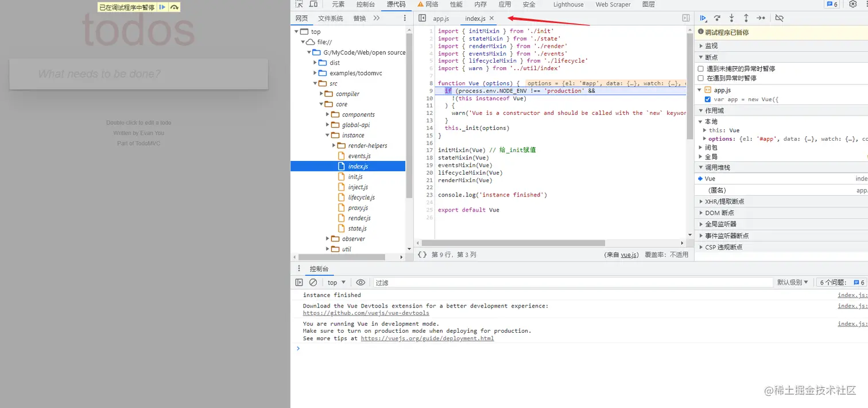
Task: Deactivate breakpoints icon in debugger toolbar
Action: click(x=779, y=18)
